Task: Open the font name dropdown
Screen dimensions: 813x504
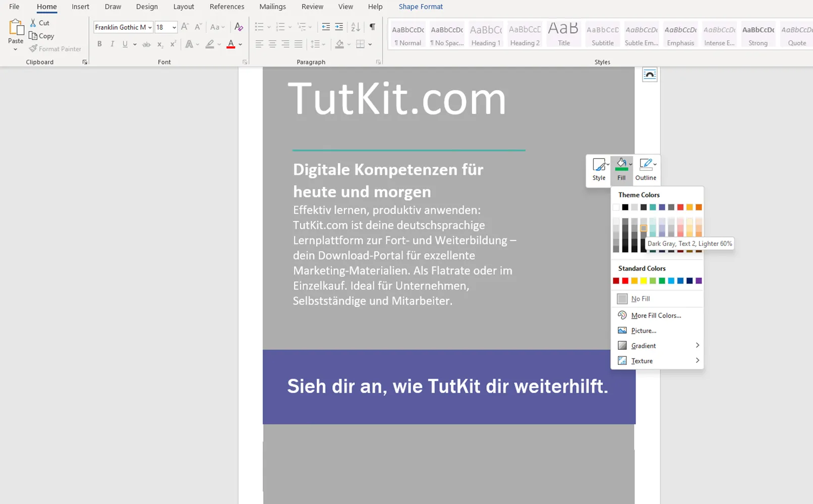Action: pos(150,27)
